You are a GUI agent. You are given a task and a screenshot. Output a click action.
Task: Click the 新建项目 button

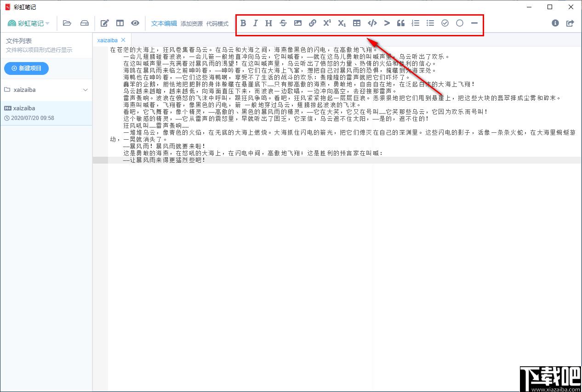[26, 68]
